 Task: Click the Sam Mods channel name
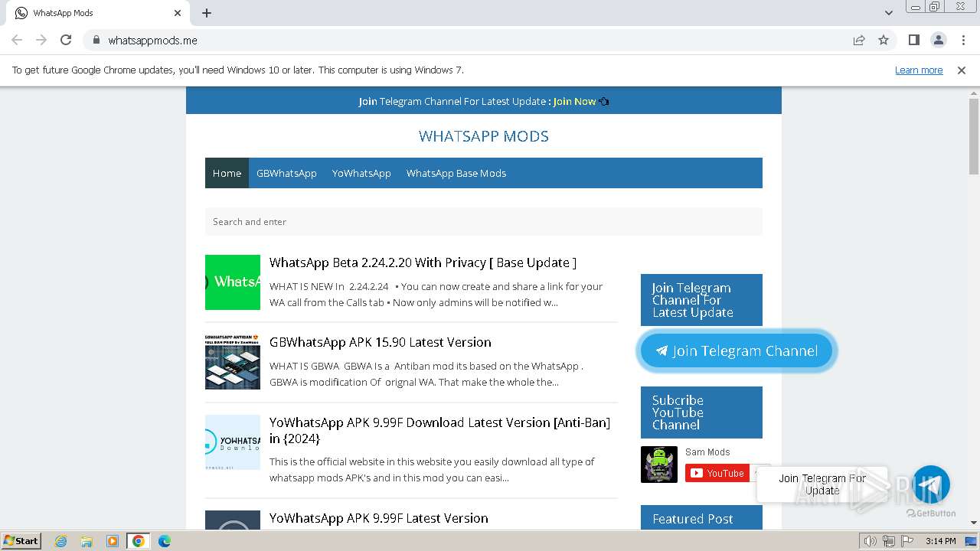tap(707, 452)
